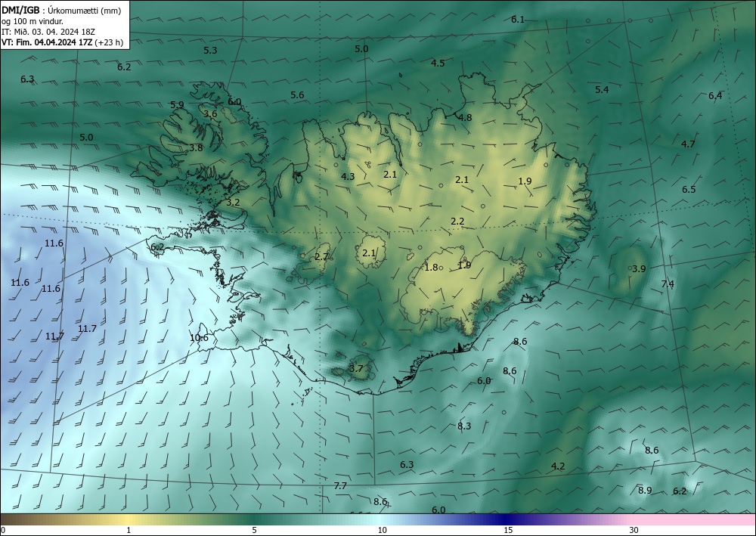The height and width of the screenshot is (536, 756).
Task: Click the '5' tick on the color scale
Action: click(x=254, y=530)
